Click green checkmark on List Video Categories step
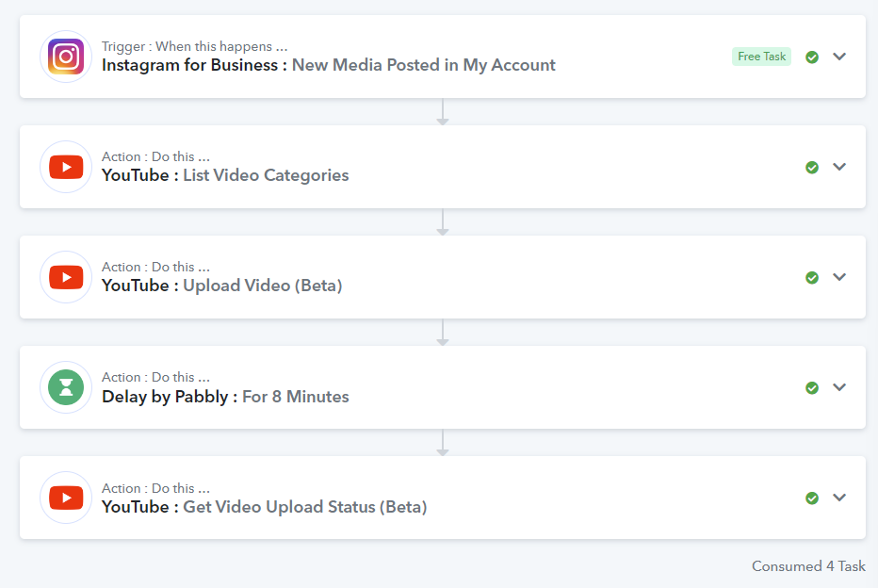The image size is (878, 588). (812, 168)
